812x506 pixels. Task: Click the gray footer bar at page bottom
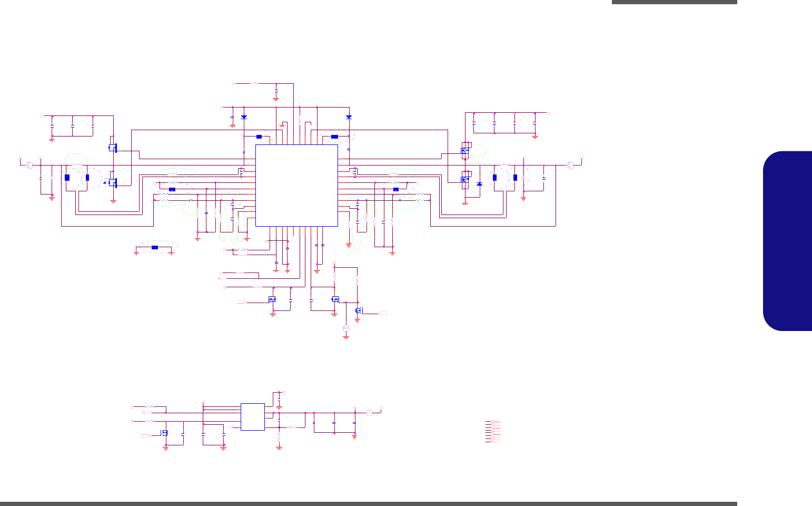pyautogui.click(x=369, y=504)
